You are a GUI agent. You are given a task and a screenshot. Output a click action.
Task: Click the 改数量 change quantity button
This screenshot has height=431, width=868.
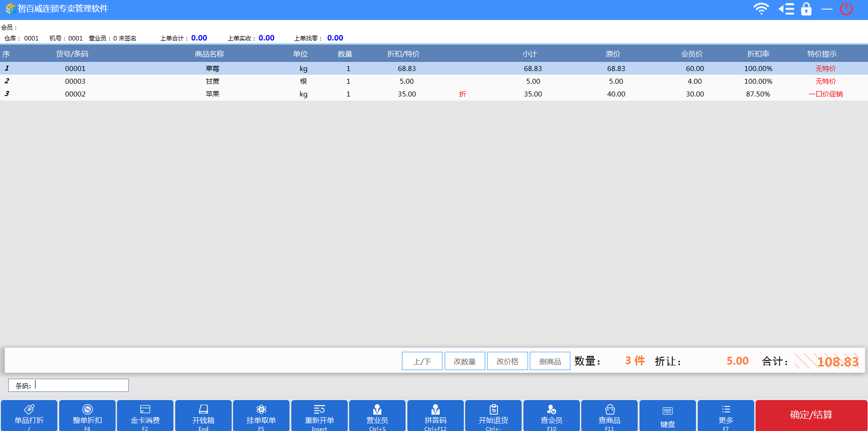click(464, 361)
